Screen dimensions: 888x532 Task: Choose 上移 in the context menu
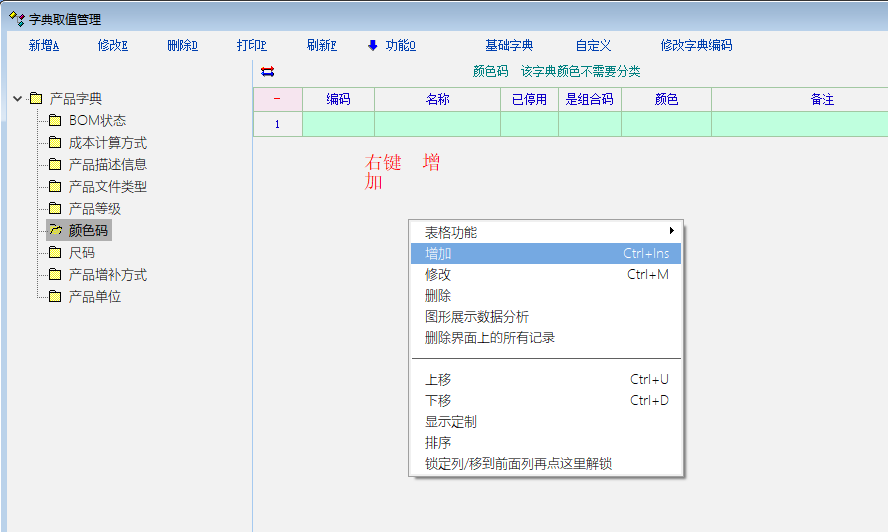pyautogui.click(x=546, y=379)
